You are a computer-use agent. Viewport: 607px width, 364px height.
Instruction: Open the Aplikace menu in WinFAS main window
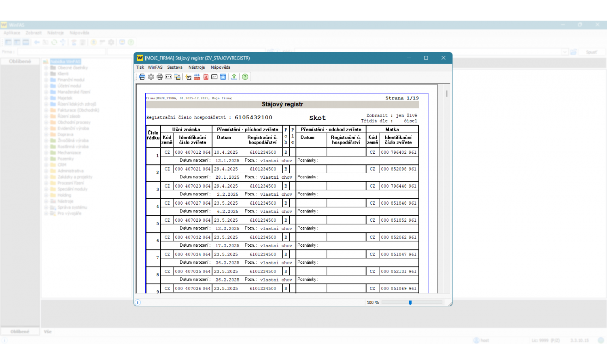pyautogui.click(x=12, y=33)
